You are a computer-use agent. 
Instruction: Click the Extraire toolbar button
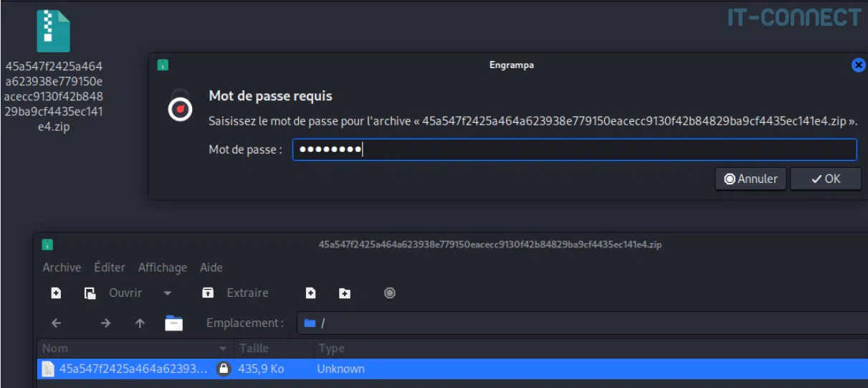point(236,293)
